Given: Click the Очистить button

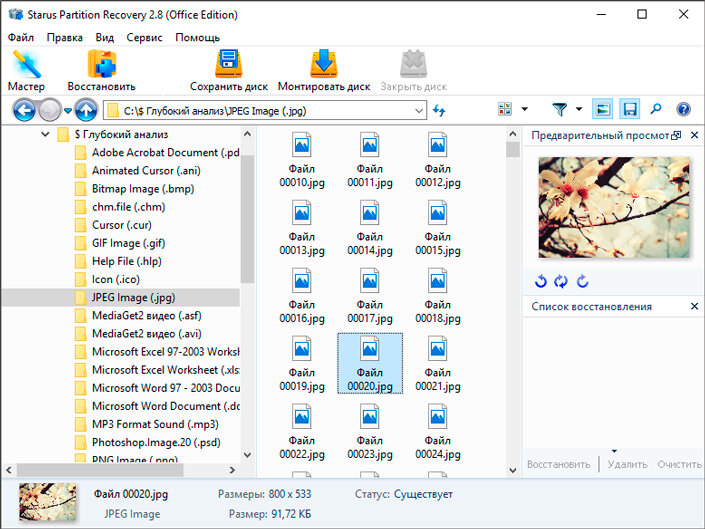Looking at the screenshot, I should [679, 464].
